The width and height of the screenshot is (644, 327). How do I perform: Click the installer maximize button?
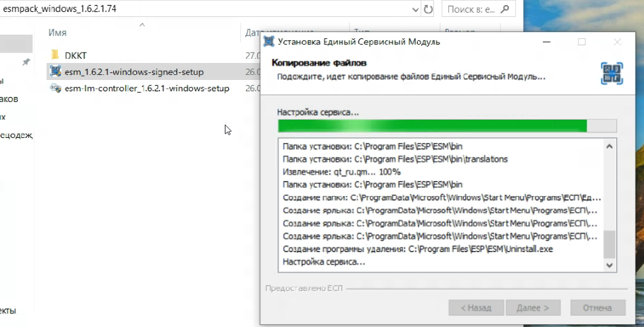(582, 42)
